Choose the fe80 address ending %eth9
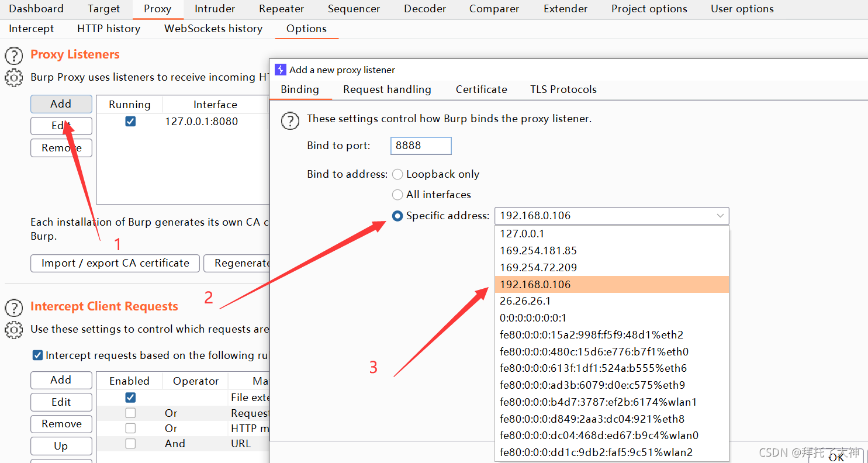 [x=612, y=385]
